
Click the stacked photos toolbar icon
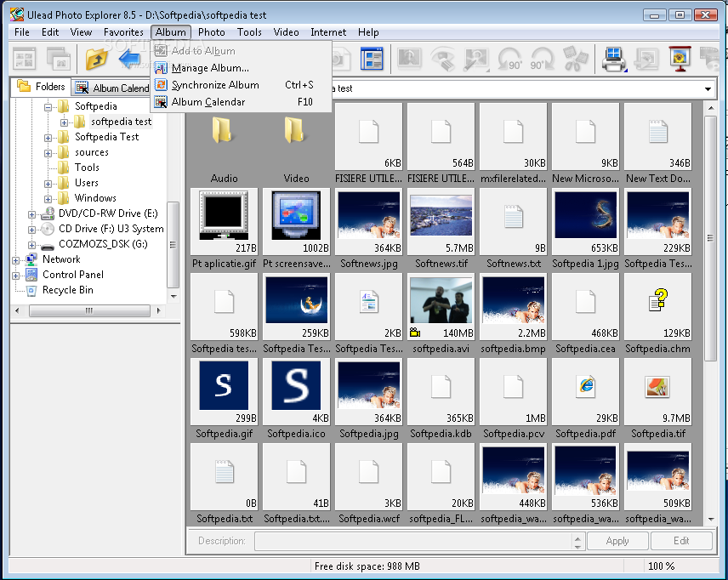coord(58,60)
